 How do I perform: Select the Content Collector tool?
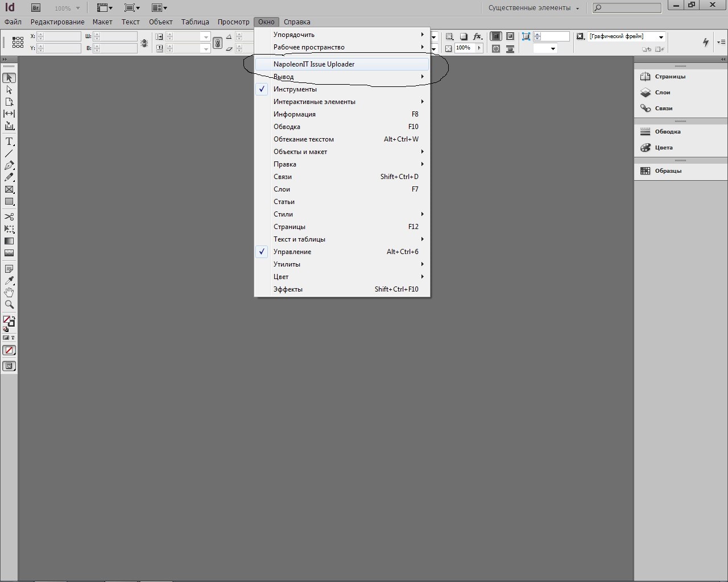pyautogui.click(x=9, y=126)
